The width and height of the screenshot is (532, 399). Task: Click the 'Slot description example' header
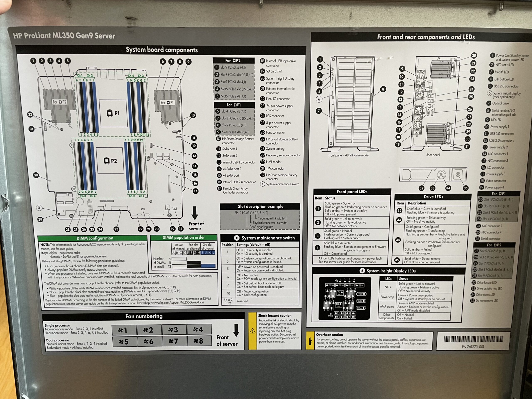(x=260, y=206)
